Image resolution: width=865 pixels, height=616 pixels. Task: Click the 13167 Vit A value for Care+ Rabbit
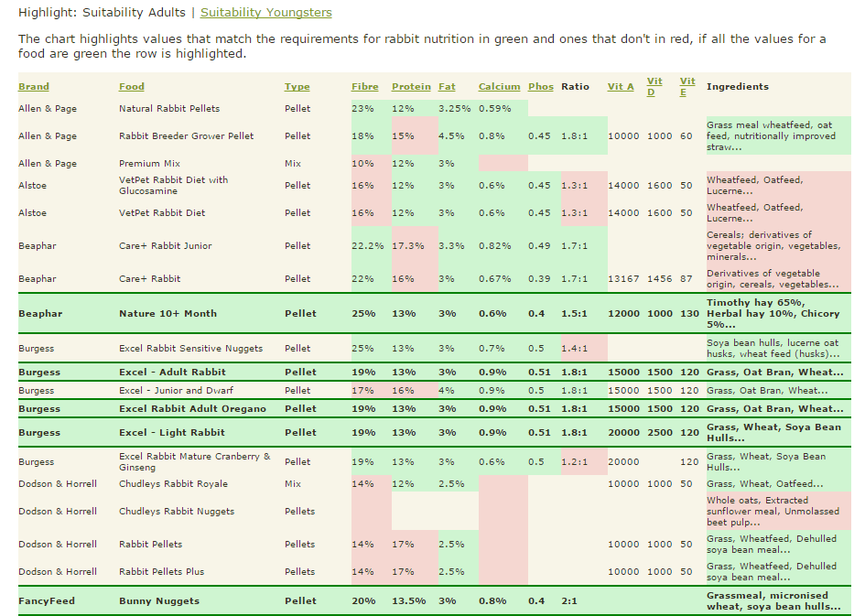pos(623,279)
